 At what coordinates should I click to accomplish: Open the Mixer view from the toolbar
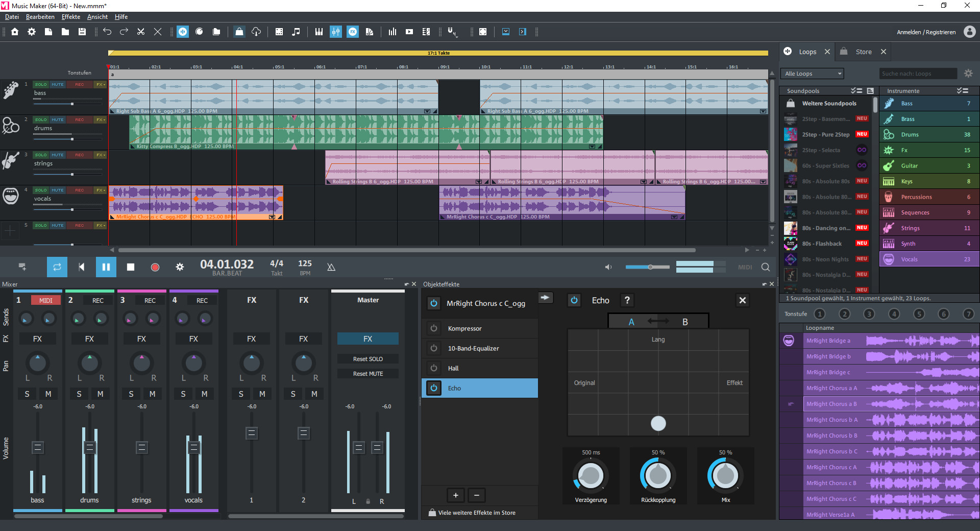pos(336,31)
